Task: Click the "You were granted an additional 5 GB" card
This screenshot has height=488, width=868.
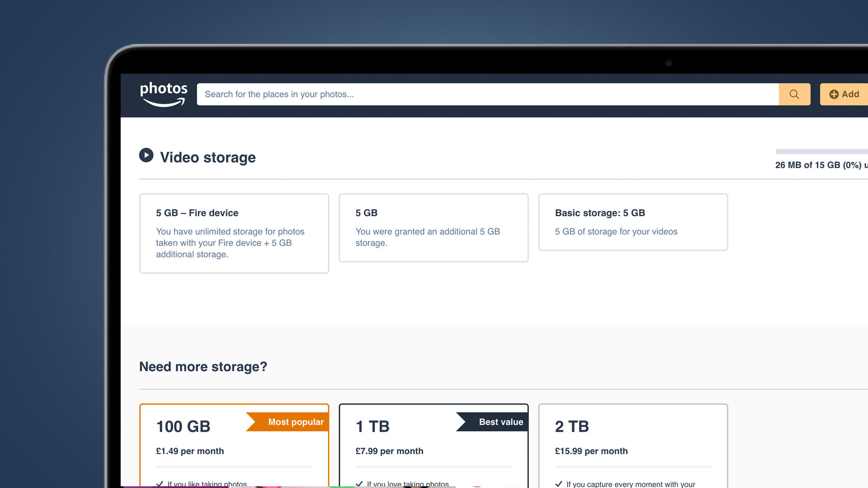Action: point(434,228)
